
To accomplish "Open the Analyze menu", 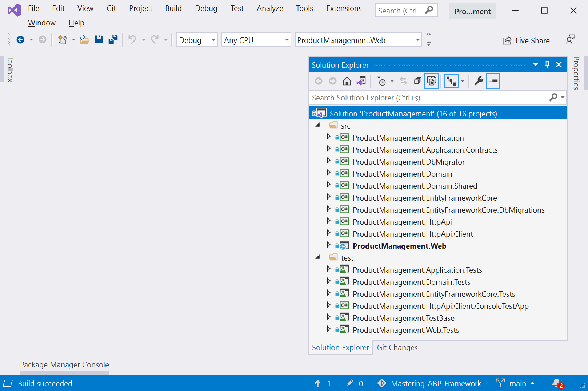I will 270,8.
